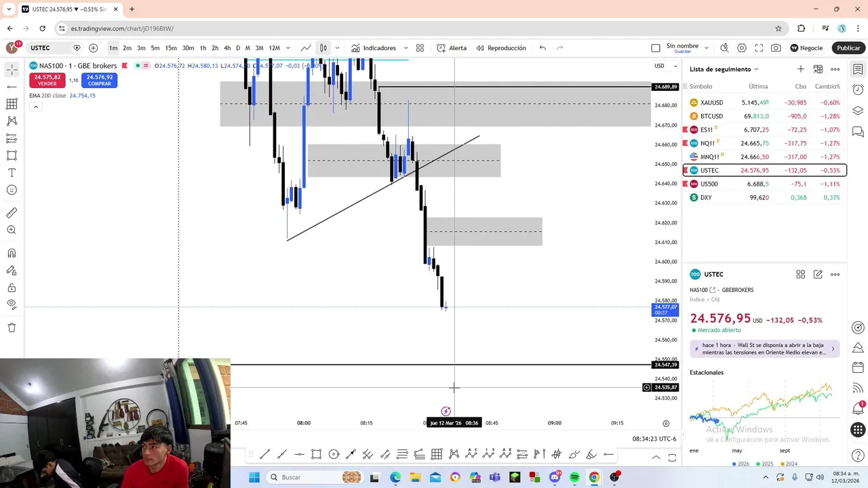This screenshot has width=868, height=488.
Task: Open the candlestick chart type selector
Action: (x=323, y=48)
